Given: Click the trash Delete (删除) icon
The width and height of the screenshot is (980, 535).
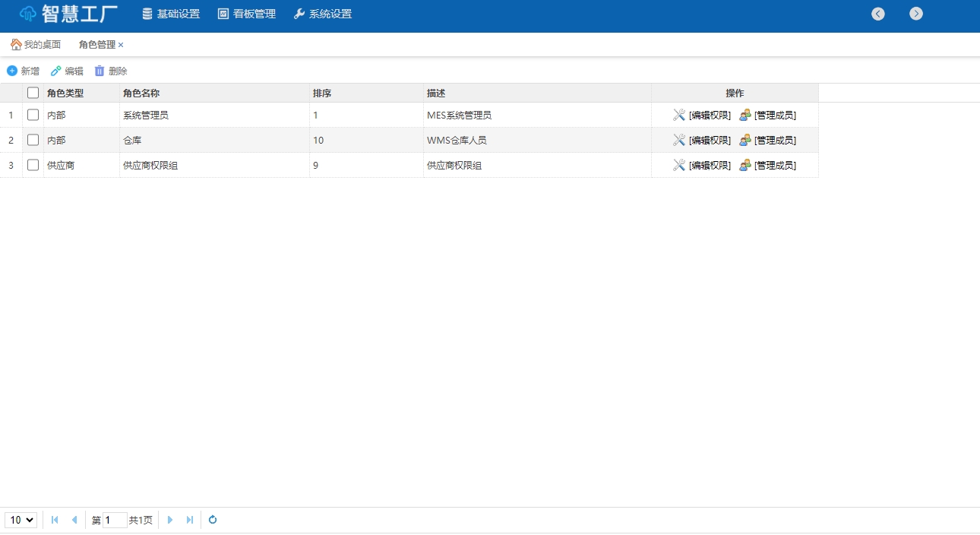Looking at the screenshot, I should (x=100, y=71).
